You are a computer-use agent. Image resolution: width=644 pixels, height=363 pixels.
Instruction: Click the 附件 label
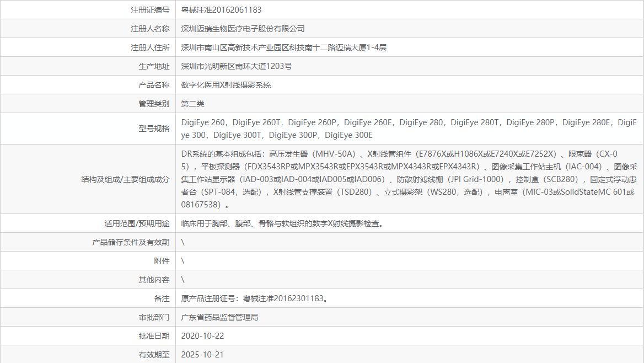pos(162,261)
